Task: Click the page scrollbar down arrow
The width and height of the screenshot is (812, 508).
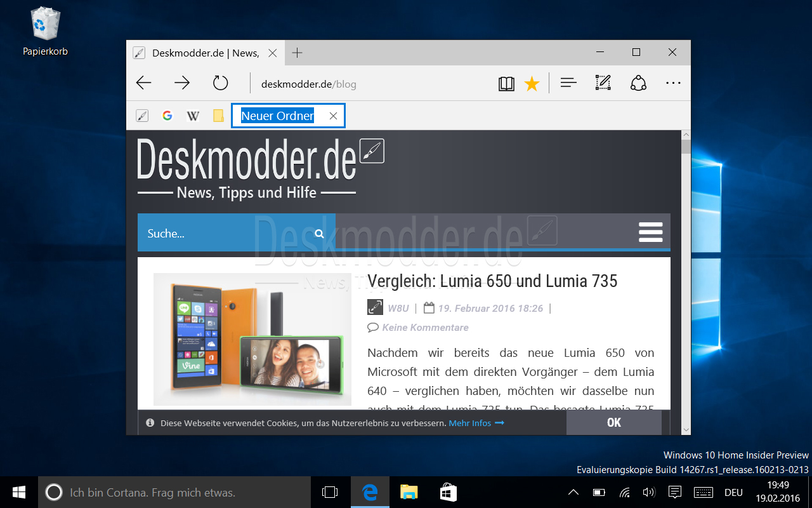Action: click(685, 430)
